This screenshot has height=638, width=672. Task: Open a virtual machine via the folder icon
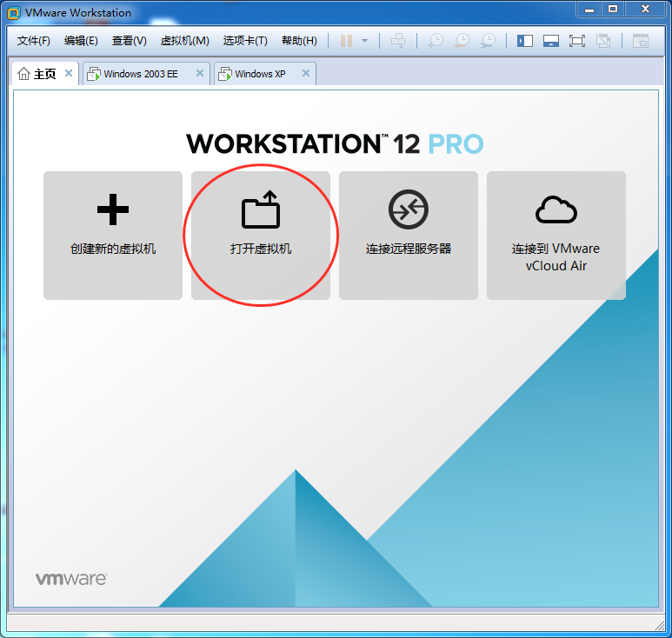261,210
